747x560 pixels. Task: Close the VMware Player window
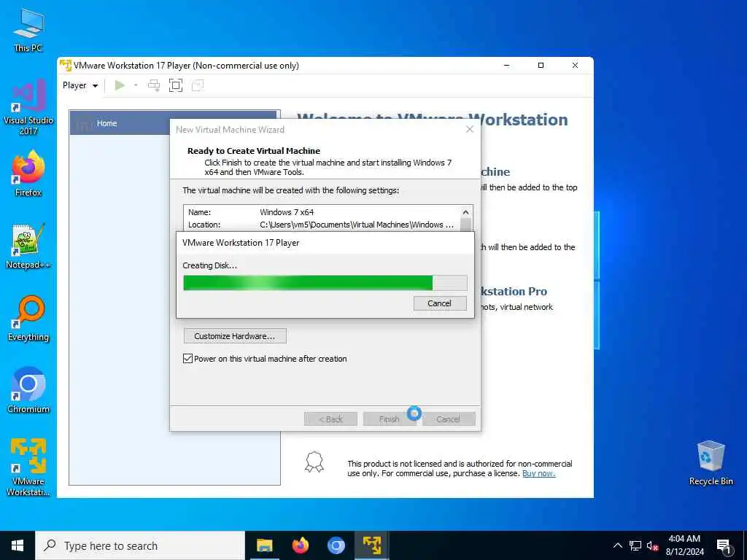coord(575,65)
